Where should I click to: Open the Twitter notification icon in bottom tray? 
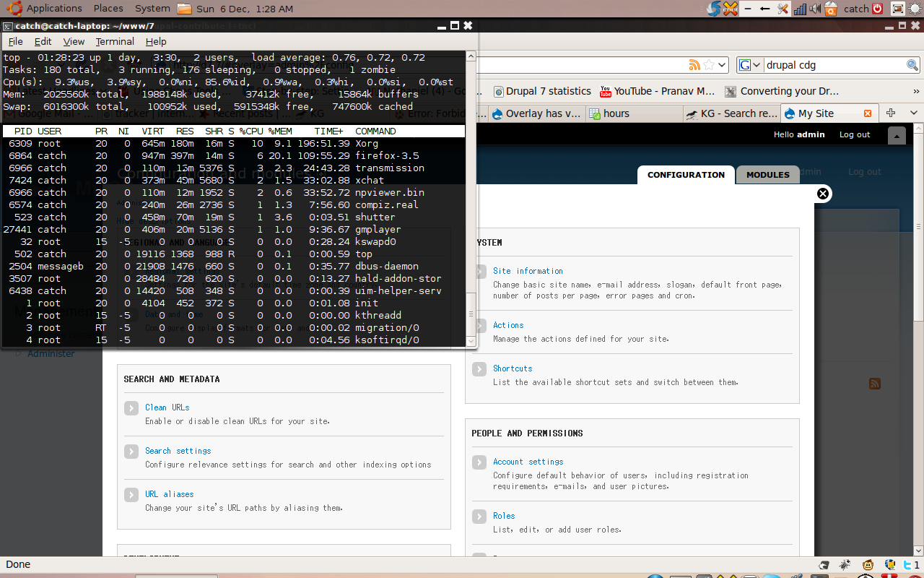907,565
